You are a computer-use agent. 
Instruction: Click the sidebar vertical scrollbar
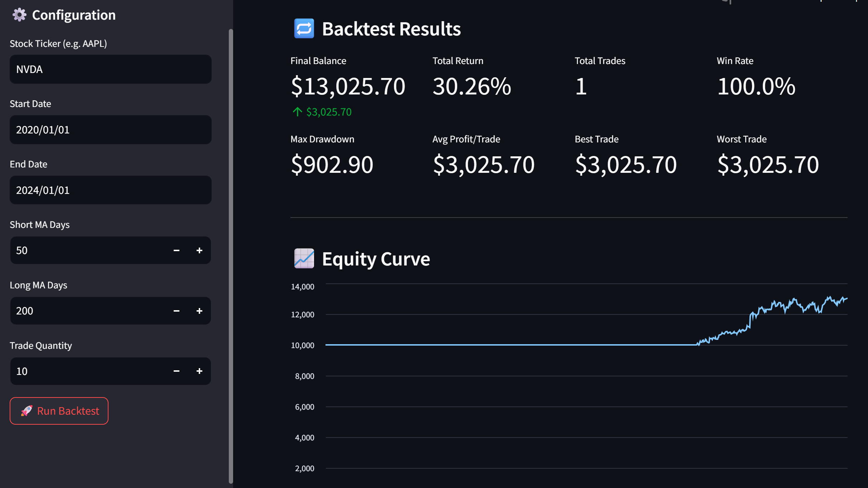tap(231, 256)
